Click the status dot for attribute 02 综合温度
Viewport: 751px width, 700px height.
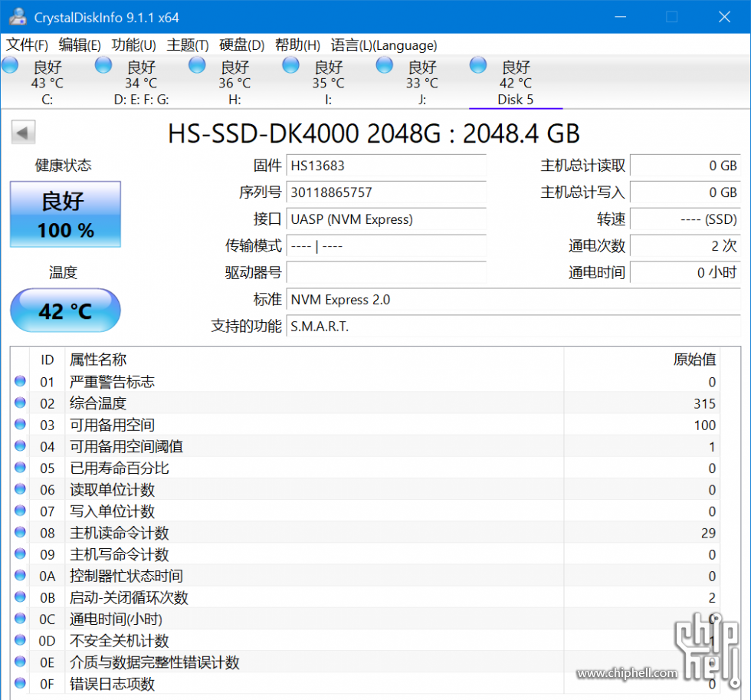(x=20, y=403)
